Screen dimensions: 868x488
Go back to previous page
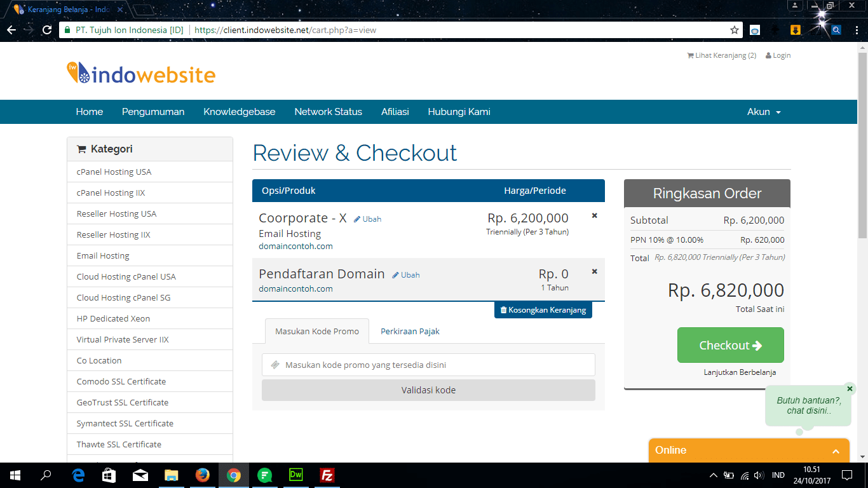point(11,30)
